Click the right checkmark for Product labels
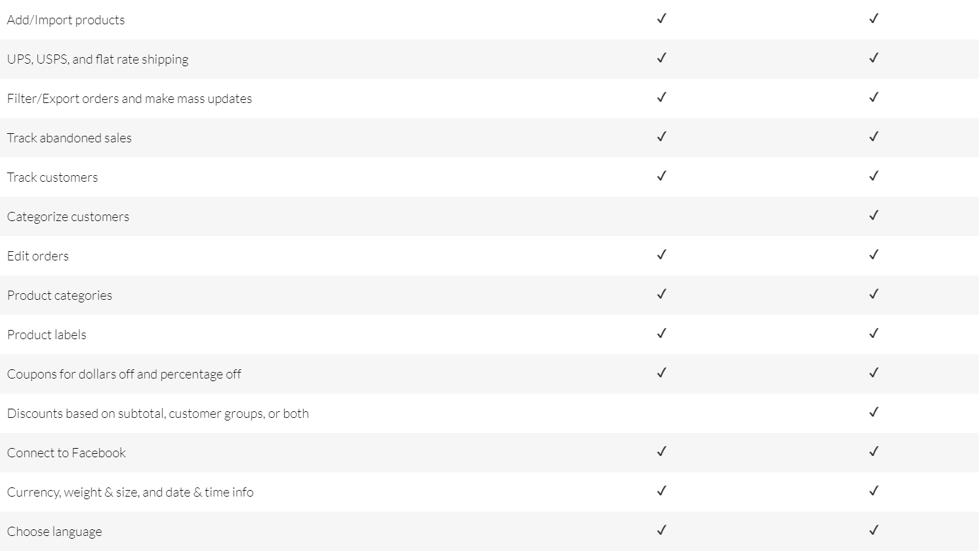This screenshot has height=553, width=980. [873, 334]
